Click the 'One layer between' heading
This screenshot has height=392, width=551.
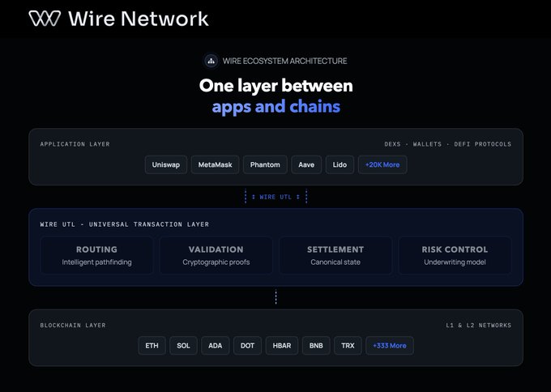click(275, 85)
